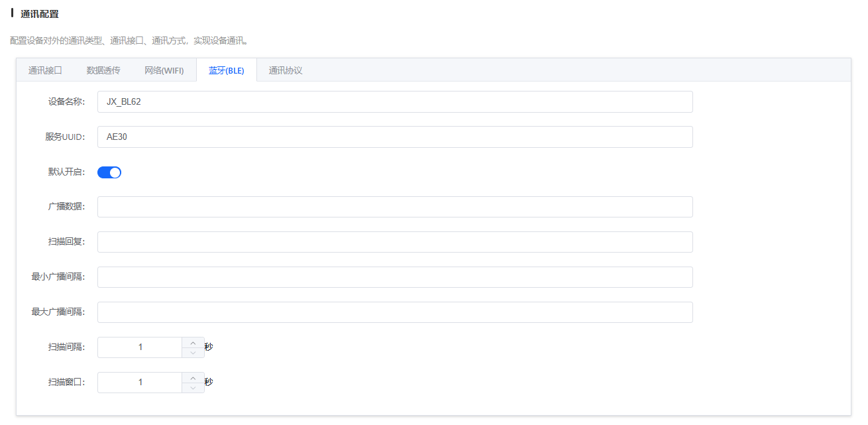Increase the 扫描间隔 value with up arrow
Viewport: 868px width, 425px height.
pos(193,342)
